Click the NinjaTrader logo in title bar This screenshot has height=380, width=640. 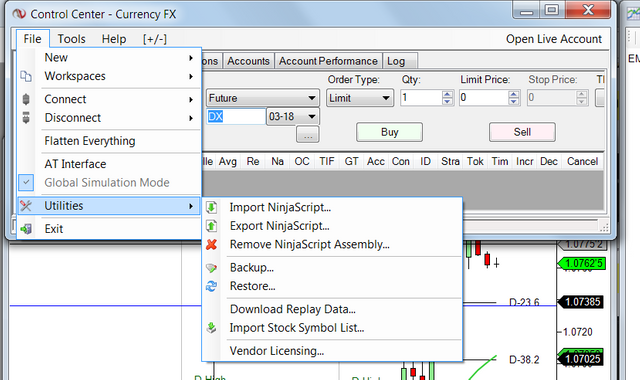point(19,14)
